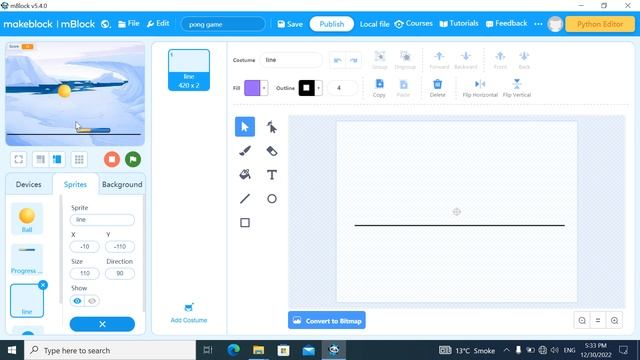The image size is (640, 360).
Task: Click the Redo arrow icon
Action: [x=353, y=60]
